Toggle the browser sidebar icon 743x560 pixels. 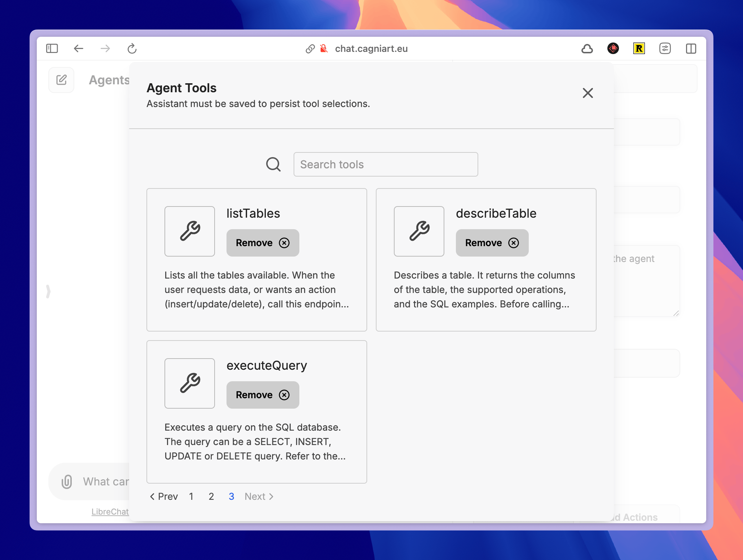click(x=52, y=49)
